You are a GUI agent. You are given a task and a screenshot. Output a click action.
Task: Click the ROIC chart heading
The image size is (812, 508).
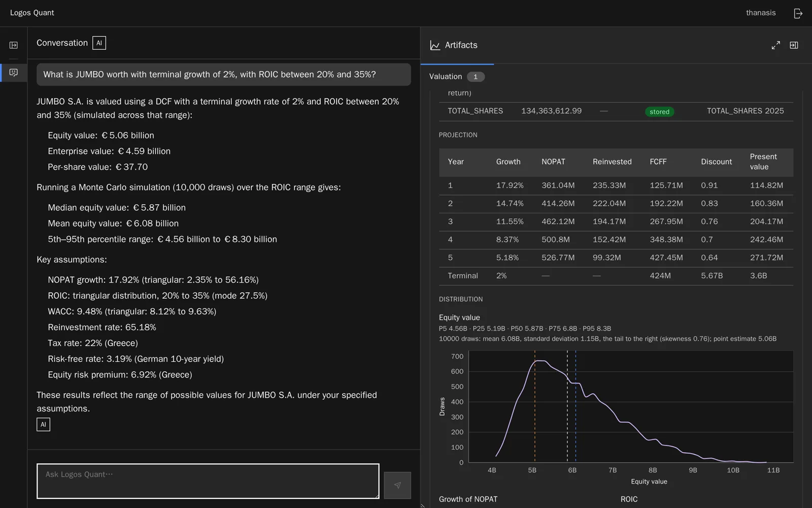click(x=629, y=499)
